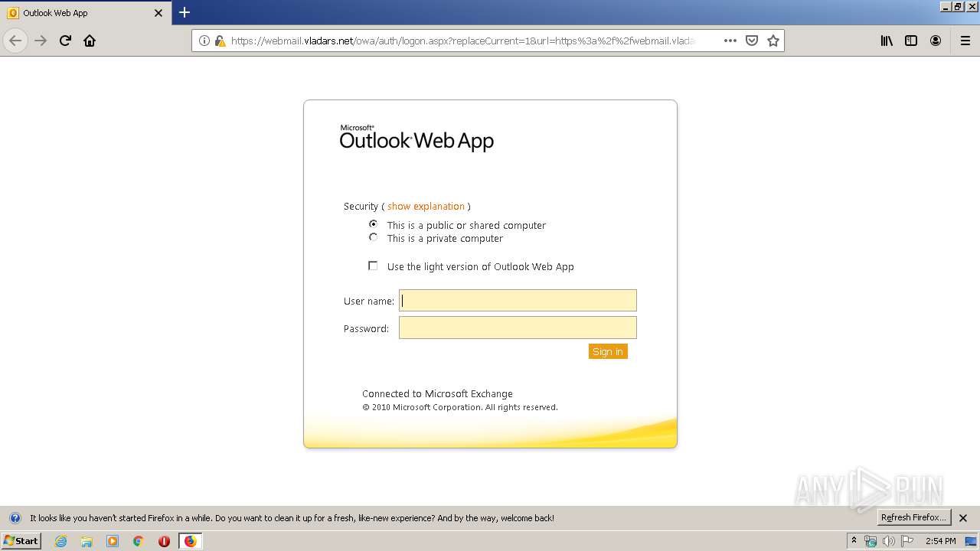Show site information icon in address bar
Screen dimensions: 980x551
coord(204,41)
